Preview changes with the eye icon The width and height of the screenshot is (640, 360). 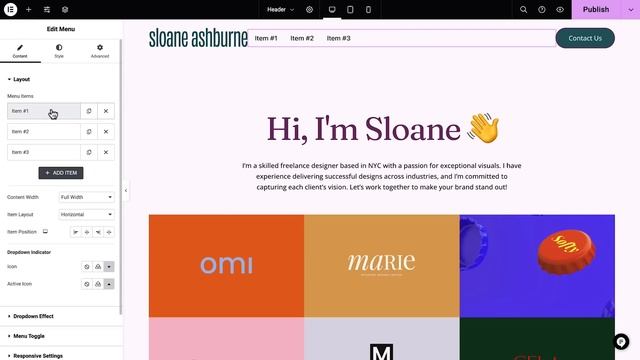click(560, 9)
